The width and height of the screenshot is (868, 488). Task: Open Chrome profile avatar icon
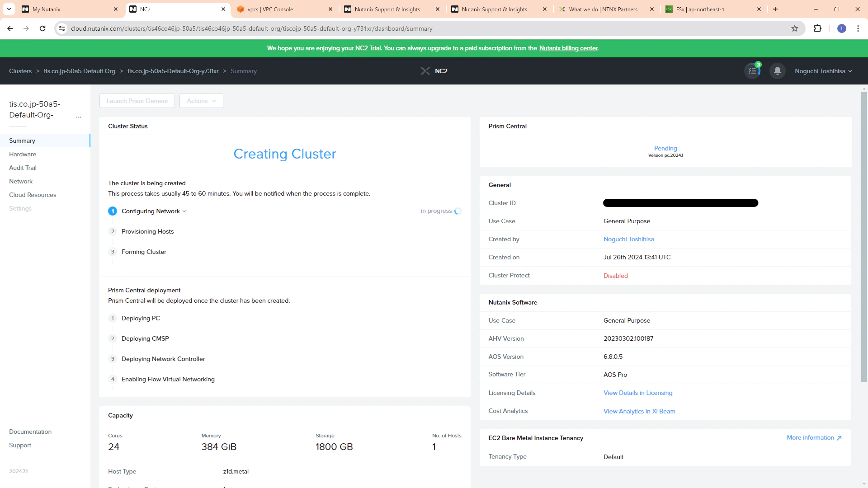[x=842, y=28]
